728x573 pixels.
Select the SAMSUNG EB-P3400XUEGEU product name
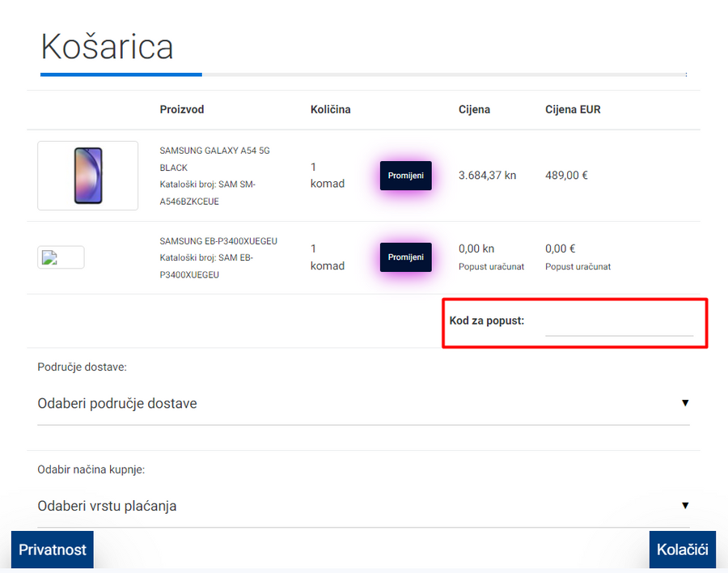tap(218, 241)
